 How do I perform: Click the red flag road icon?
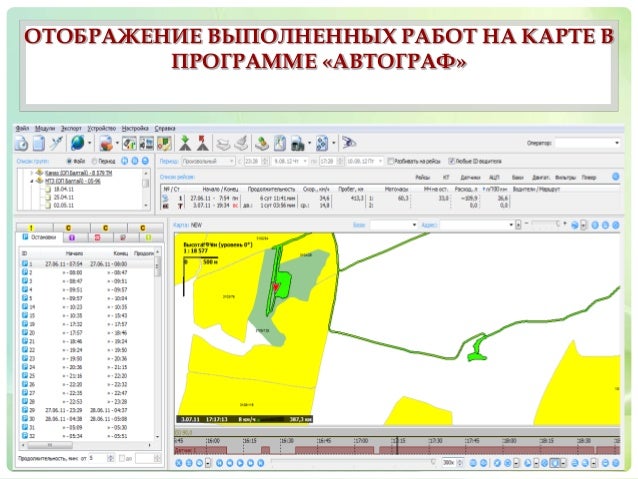pyautogui.click(x=203, y=143)
